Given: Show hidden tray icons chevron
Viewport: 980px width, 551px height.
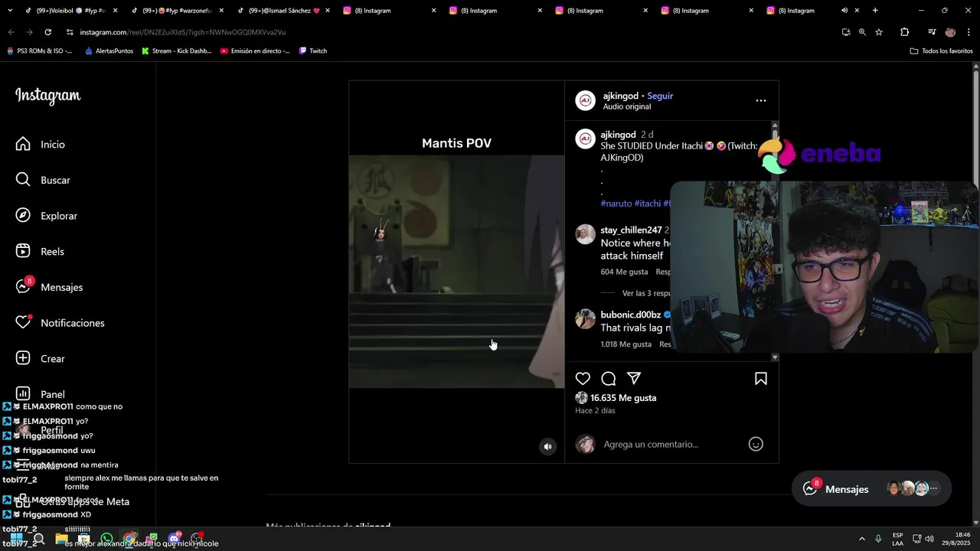Looking at the screenshot, I should 861,539.
